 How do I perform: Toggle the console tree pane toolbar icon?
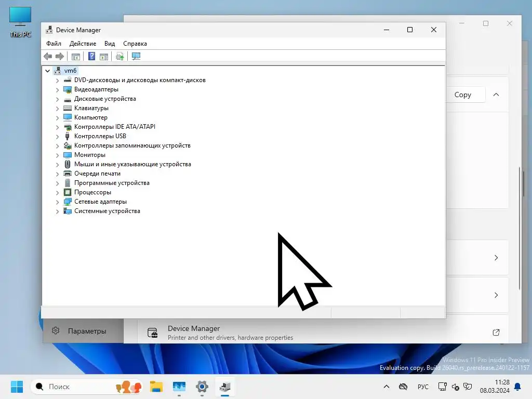point(76,56)
